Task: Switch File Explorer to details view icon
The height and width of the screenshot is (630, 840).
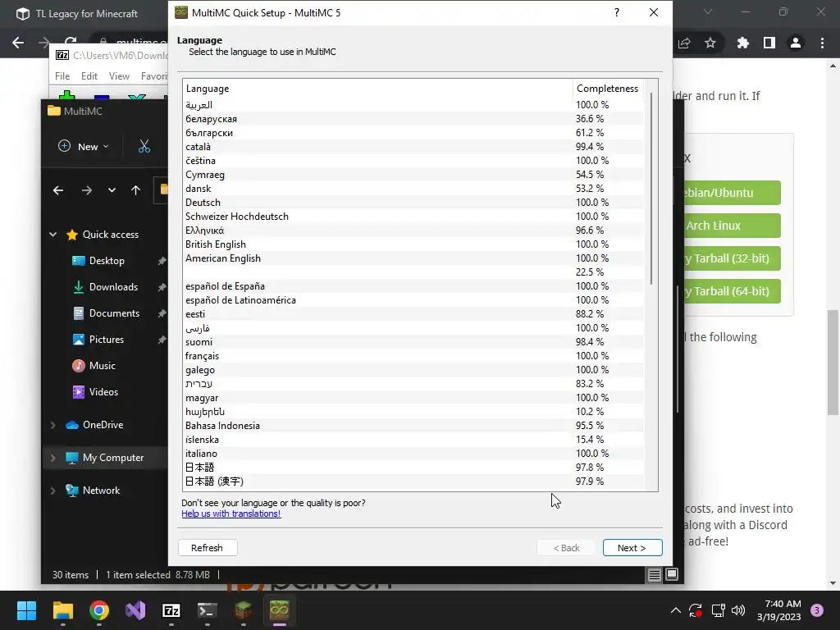Action: coord(654,575)
